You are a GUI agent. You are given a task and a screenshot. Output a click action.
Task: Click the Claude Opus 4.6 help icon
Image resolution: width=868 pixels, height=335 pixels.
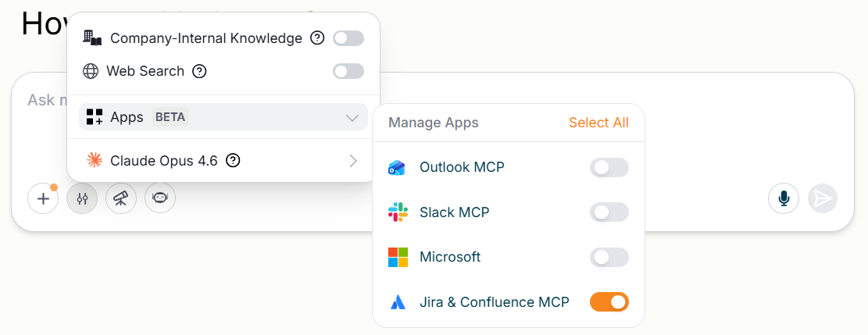[234, 161]
